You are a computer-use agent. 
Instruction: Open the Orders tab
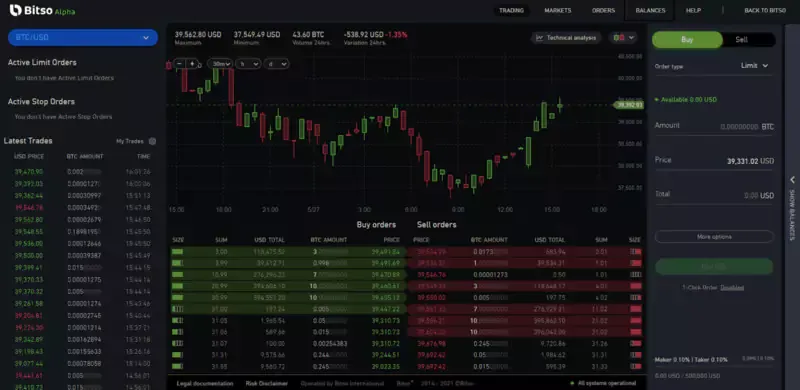pyautogui.click(x=604, y=10)
